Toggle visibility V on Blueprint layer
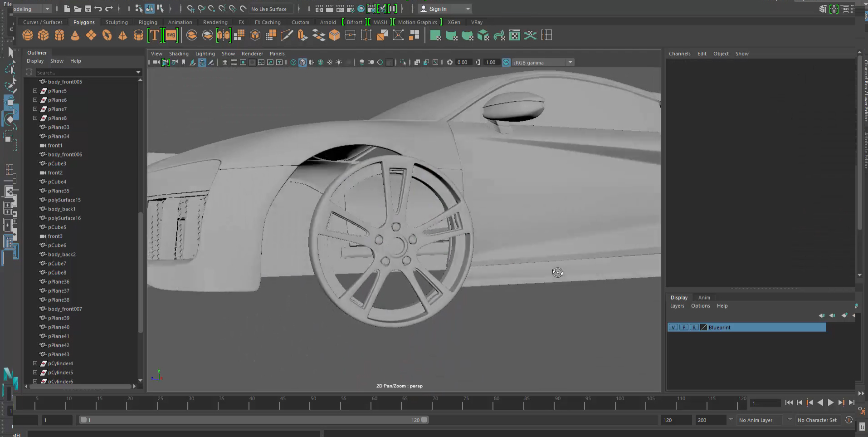 (x=673, y=327)
